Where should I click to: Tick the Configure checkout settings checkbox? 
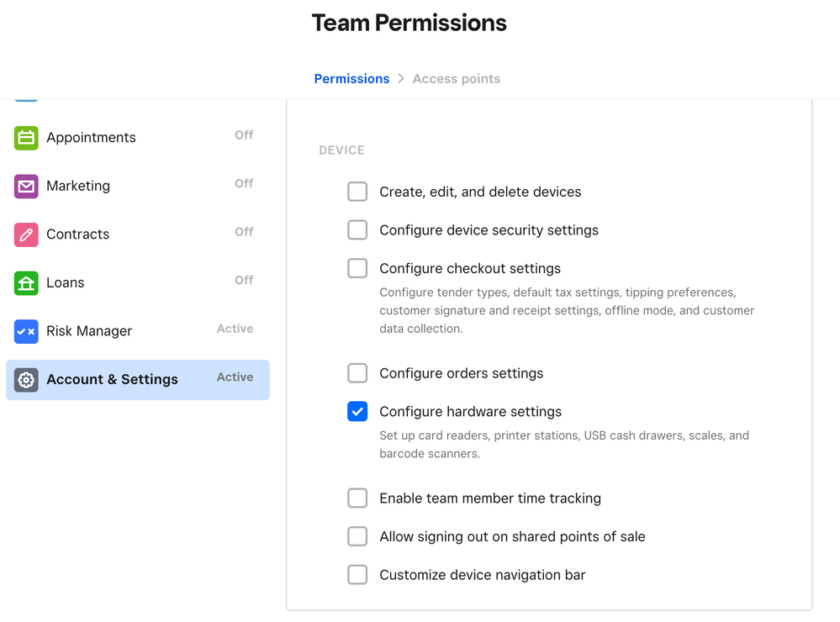[x=357, y=268]
